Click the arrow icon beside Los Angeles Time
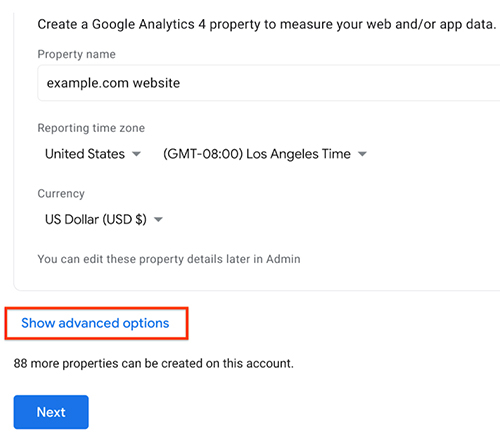This screenshot has height=448, width=500. click(362, 154)
